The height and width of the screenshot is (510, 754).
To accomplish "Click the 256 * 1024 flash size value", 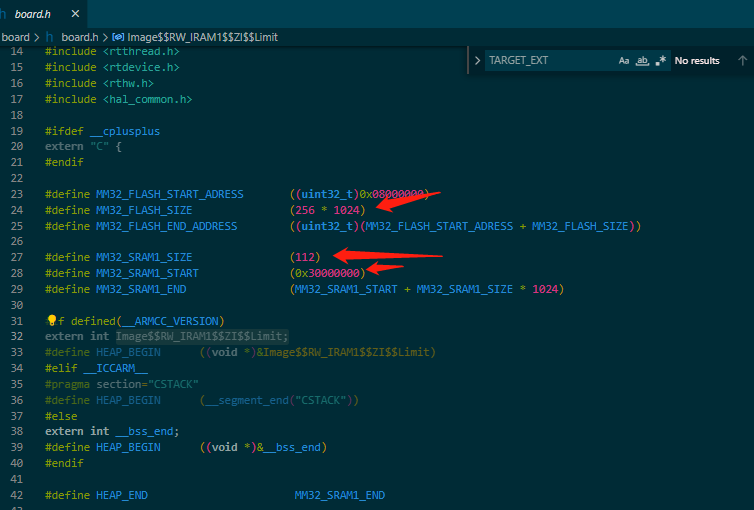I will click(x=327, y=210).
